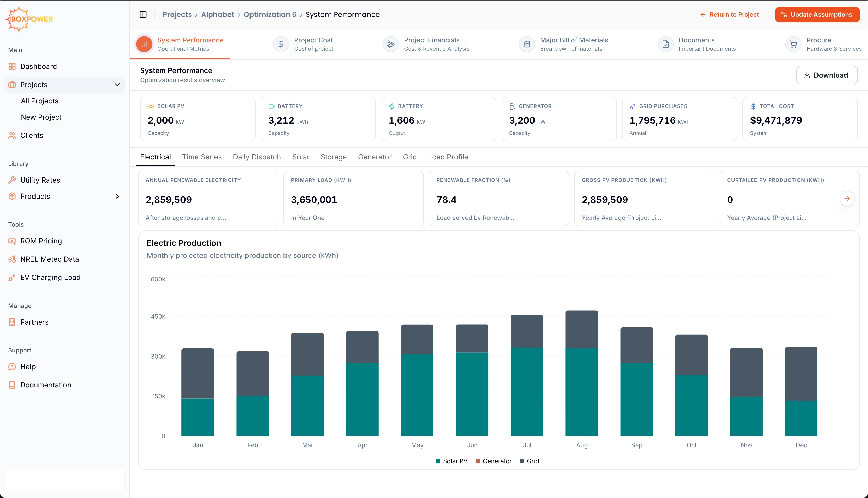This screenshot has height=498, width=868.
Task: Click the System Performance chart icon
Action: 144,44
